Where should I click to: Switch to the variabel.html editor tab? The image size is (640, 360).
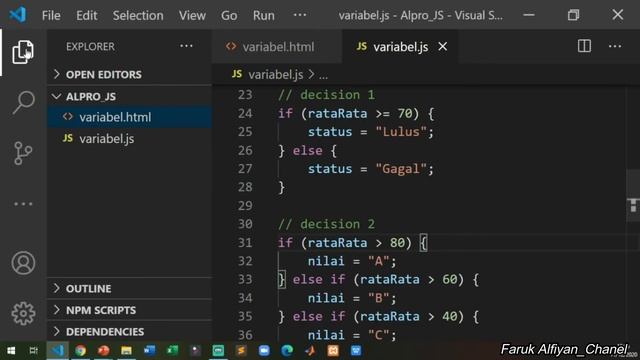coord(277,47)
